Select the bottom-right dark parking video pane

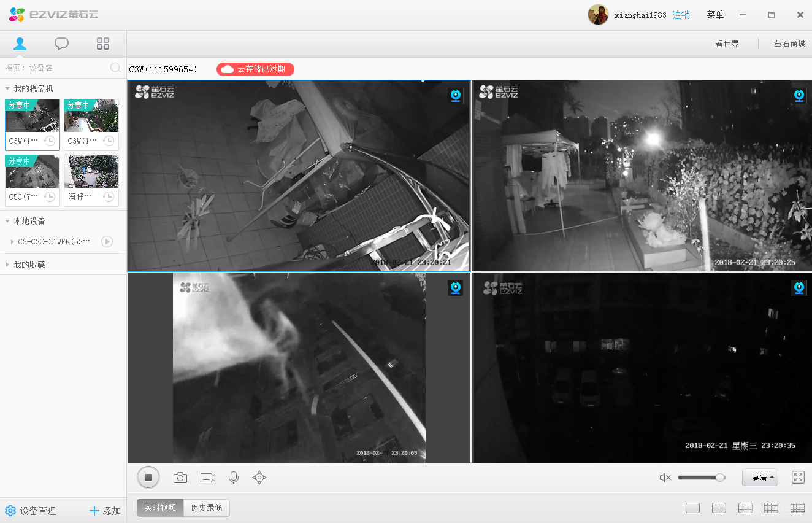(642, 368)
